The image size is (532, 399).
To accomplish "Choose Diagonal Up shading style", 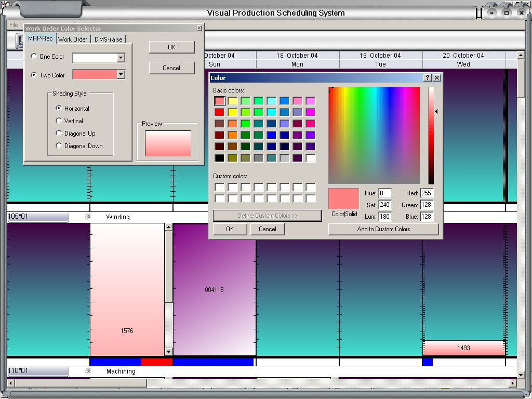I will 59,134.
